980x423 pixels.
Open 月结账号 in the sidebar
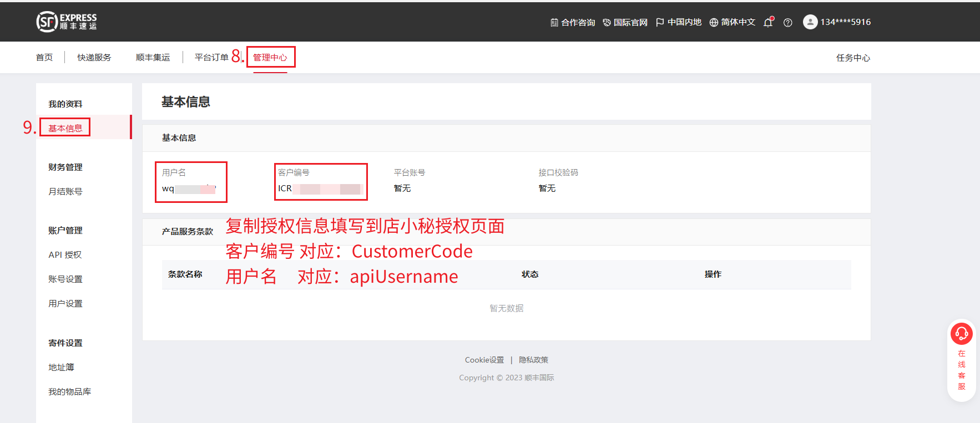[65, 191]
